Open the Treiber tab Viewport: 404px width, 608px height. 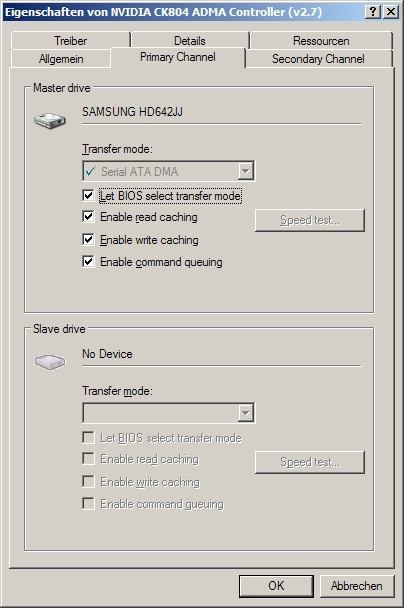[x=71, y=40]
